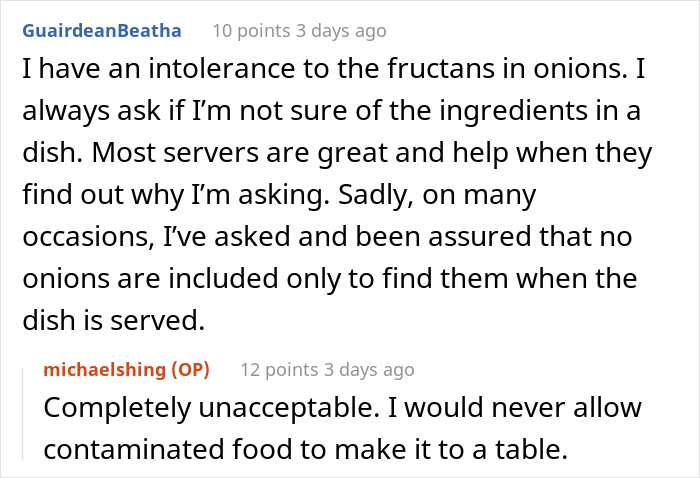
Task: Click the 10 points score label
Action: click(251, 31)
